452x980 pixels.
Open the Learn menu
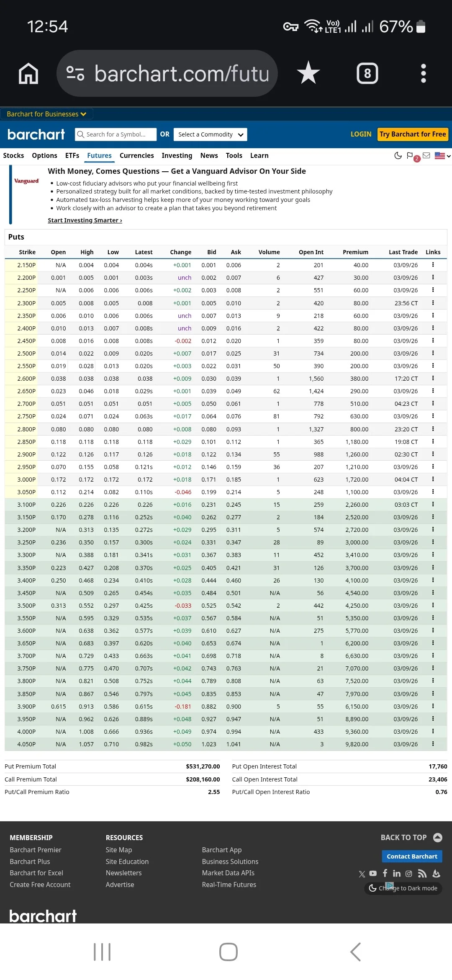(259, 155)
